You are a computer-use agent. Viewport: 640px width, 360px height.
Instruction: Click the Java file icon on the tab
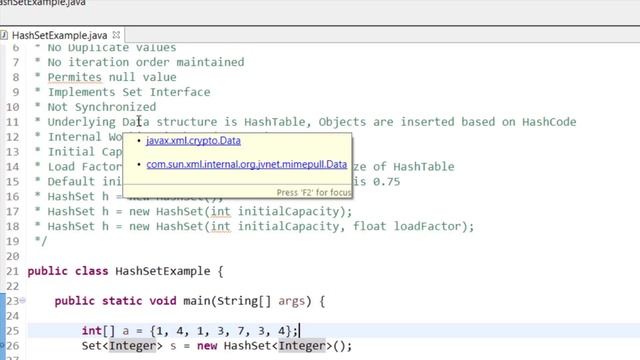coord(4,35)
